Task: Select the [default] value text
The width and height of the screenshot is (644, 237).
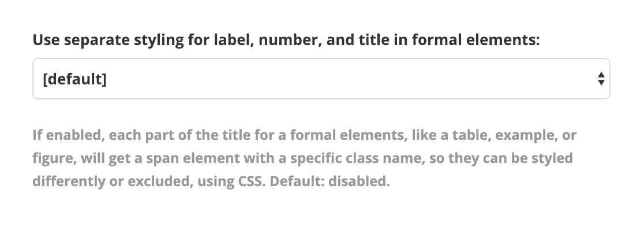Action: [74, 79]
